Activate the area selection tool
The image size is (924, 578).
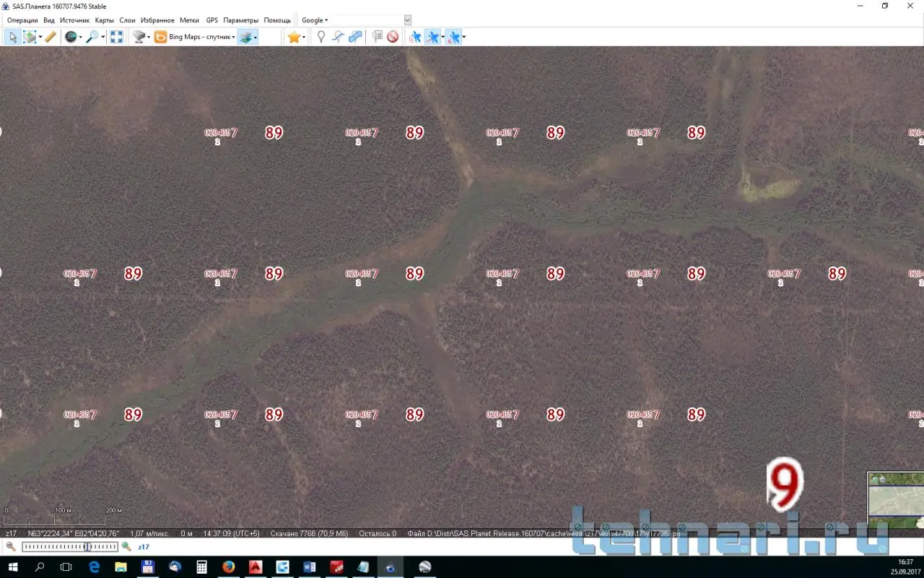point(29,37)
